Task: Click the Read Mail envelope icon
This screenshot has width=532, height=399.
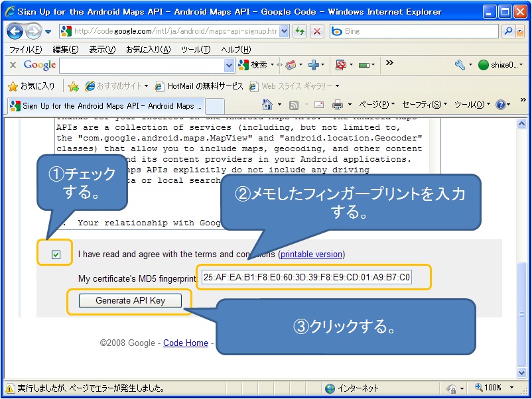Action: click(319, 105)
